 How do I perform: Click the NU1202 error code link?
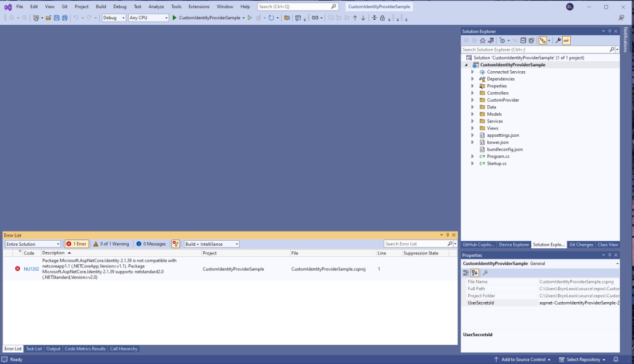31,269
